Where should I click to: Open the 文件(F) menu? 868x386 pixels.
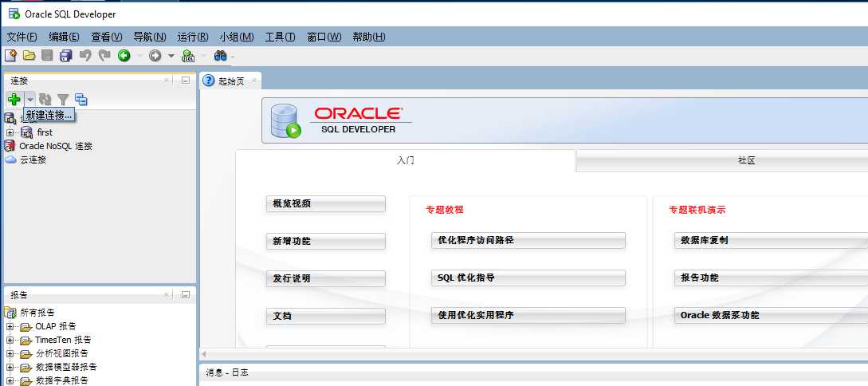click(x=22, y=37)
